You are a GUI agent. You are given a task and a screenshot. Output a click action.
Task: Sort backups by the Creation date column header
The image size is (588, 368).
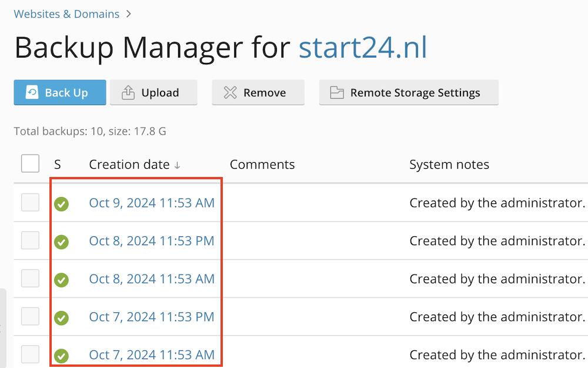click(x=129, y=165)
